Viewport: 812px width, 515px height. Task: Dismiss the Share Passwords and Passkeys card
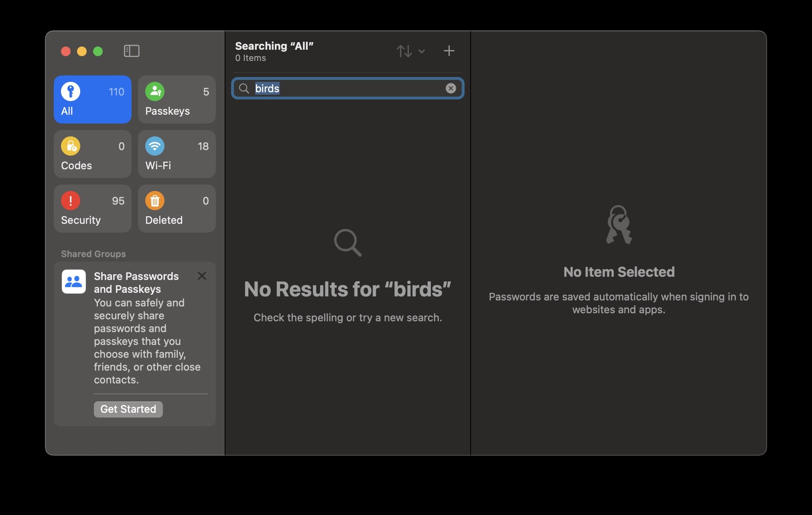(202, 276)
